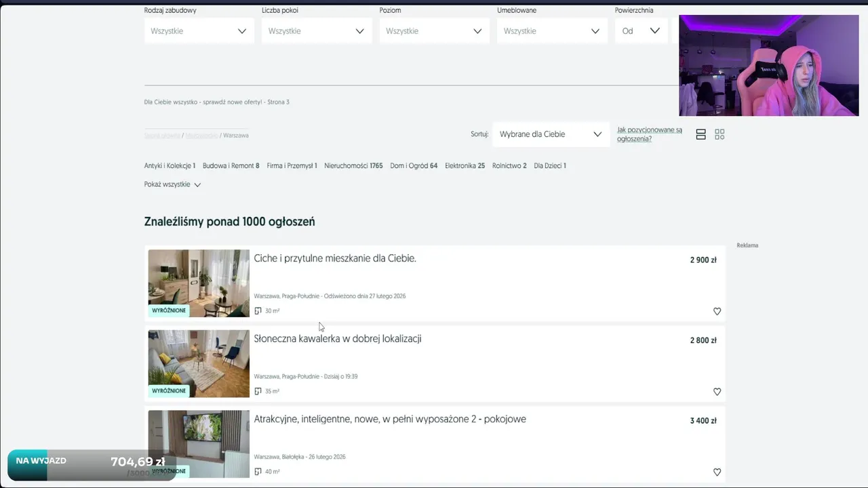Click thumbnail of 'Ciche i przytulne mieszkanie' listing
This screenshot has height=488, width=868.
pyautogui.click(x=199, y=283)
